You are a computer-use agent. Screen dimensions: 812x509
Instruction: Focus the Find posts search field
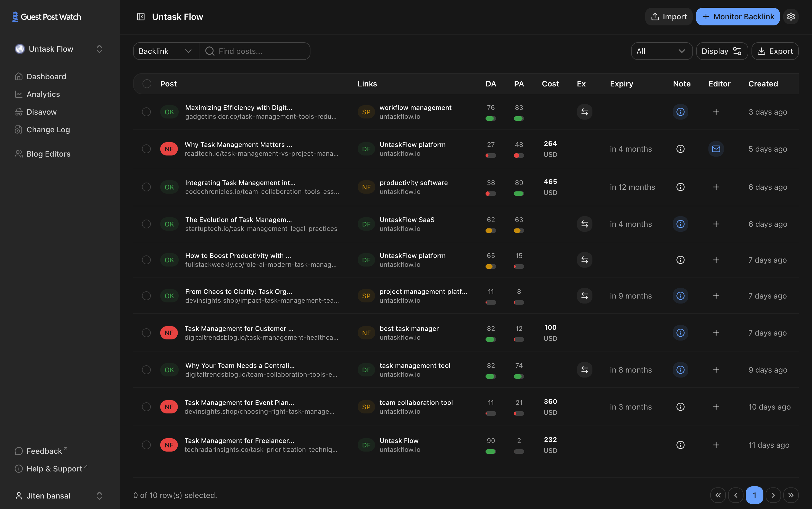coord(259,51)
